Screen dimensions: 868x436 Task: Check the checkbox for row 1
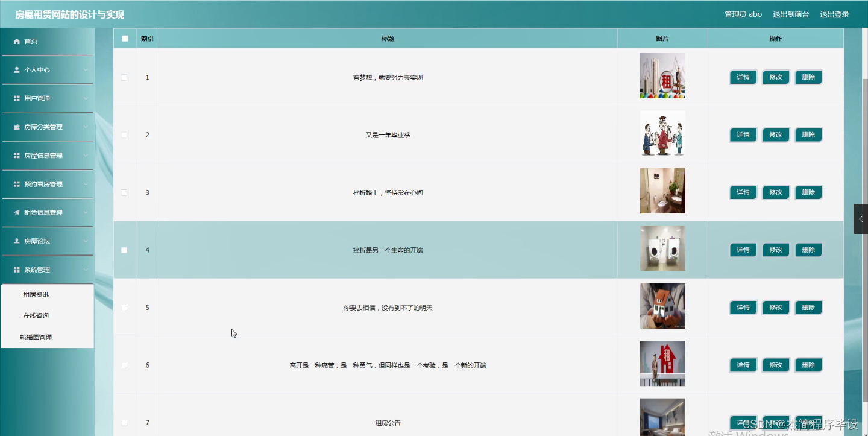point(124,77)
